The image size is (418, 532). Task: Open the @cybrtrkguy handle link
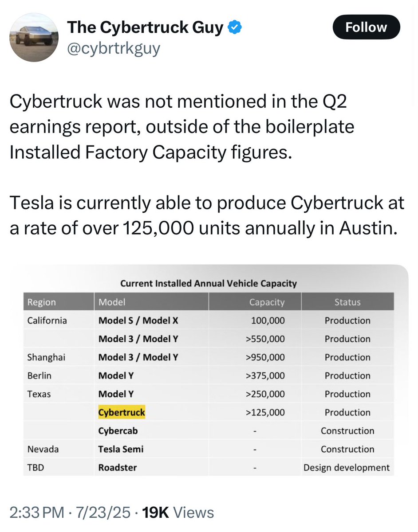tap(113, 48)
